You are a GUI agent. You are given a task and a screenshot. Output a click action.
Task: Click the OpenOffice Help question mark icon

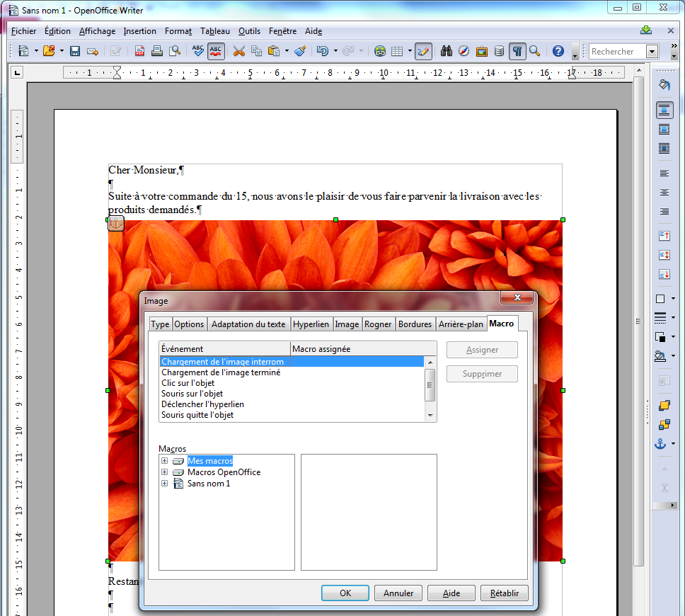[x=558, y=51]
